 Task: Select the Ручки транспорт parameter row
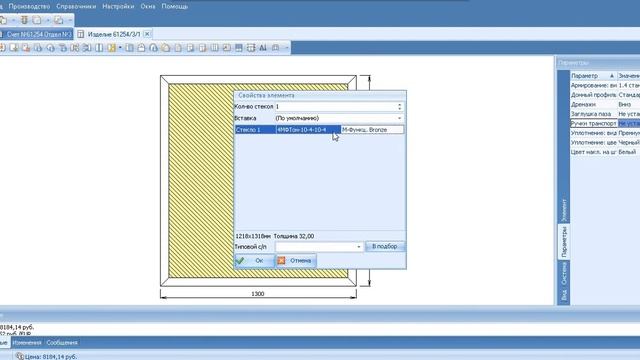click(605, 123)
